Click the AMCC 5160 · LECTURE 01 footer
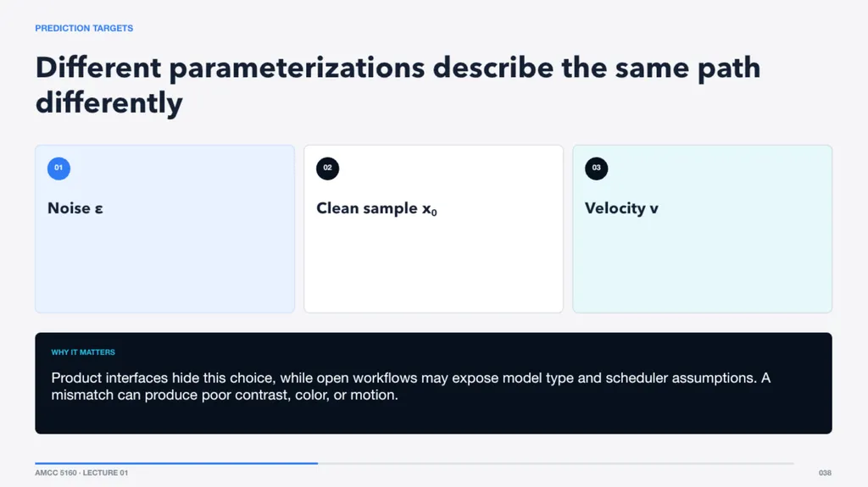Viewport: 868px width, 487px height. tap(81, 473)
